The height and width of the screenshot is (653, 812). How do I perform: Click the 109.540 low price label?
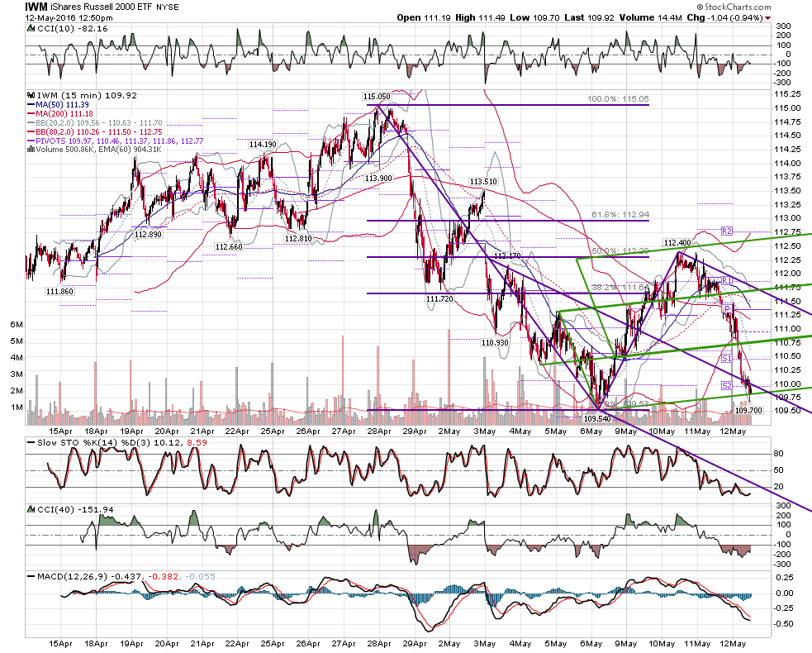tap(597, 419)
